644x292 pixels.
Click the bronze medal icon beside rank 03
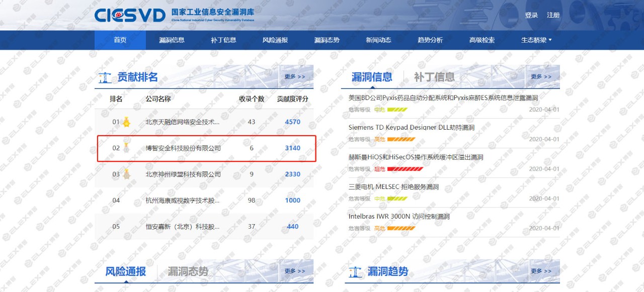click(x=125, y=174)
